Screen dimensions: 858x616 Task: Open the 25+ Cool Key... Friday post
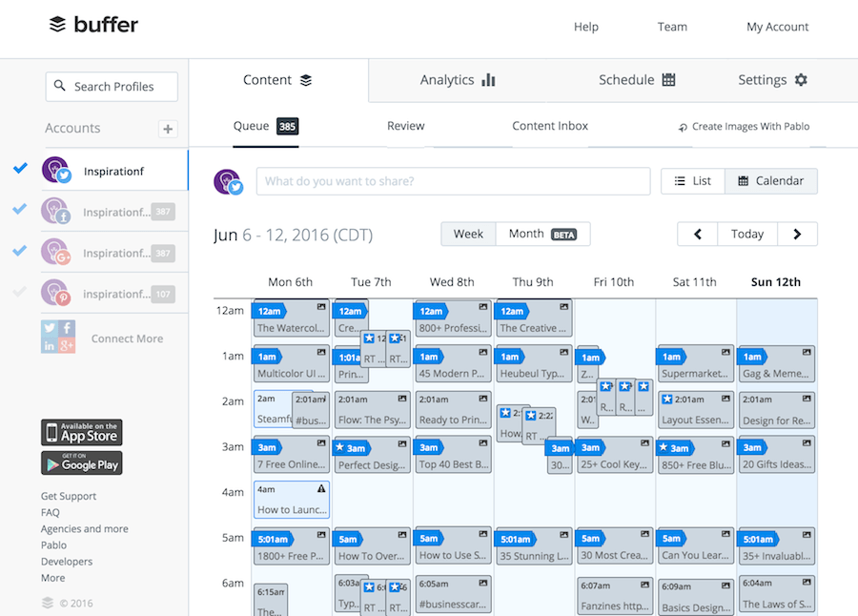point(615,455)
